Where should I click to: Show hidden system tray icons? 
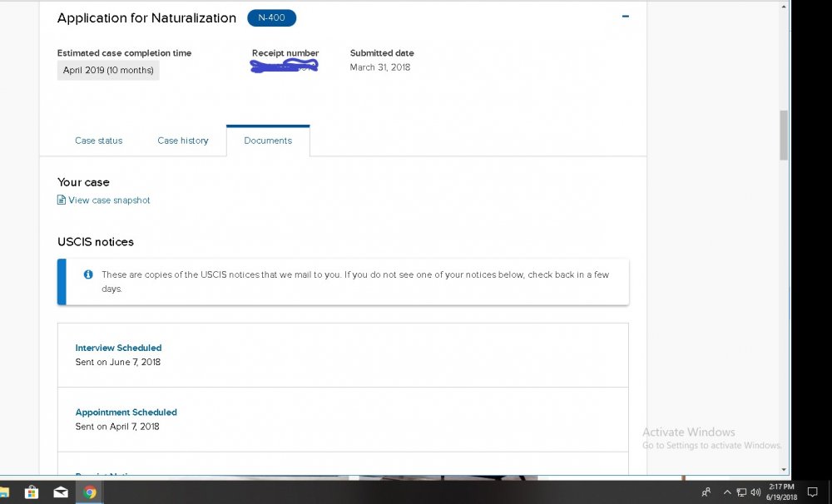pos(727,492)
